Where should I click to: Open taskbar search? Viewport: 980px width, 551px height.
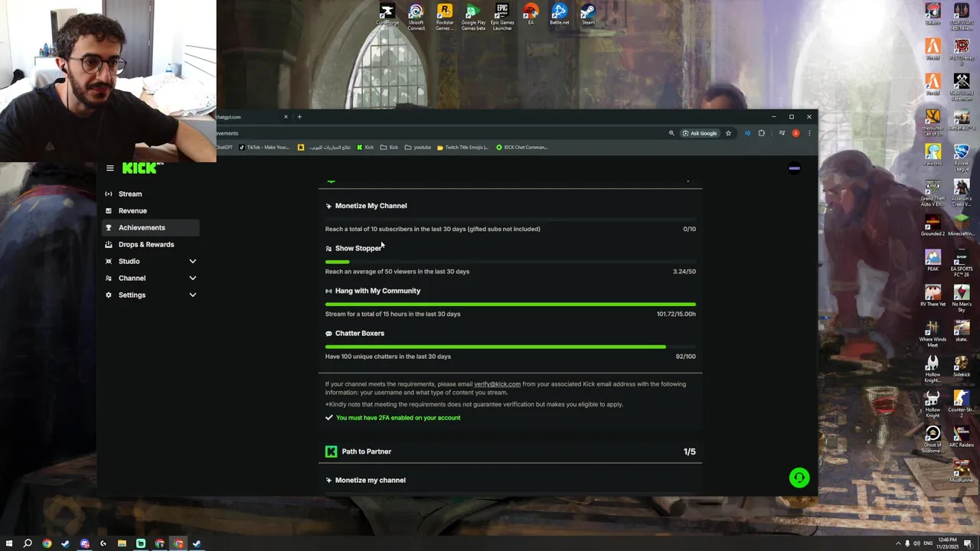(x=28, y=543)
